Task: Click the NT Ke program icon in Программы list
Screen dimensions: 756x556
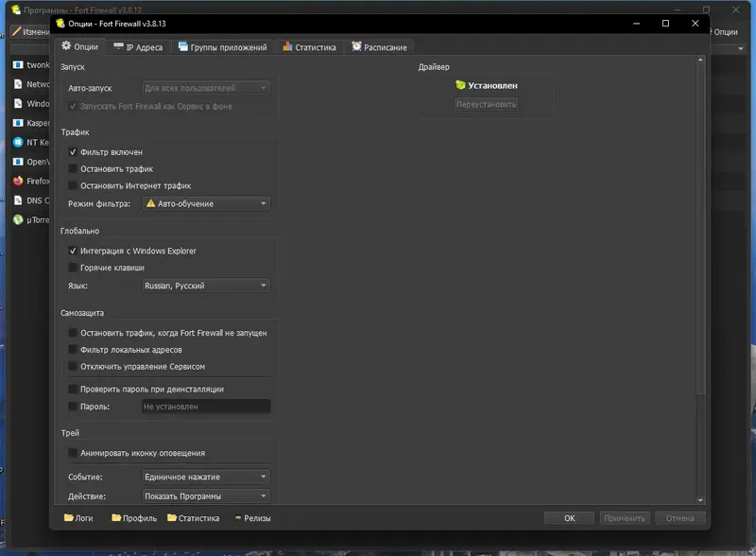Action: click(x=18, y=142)
